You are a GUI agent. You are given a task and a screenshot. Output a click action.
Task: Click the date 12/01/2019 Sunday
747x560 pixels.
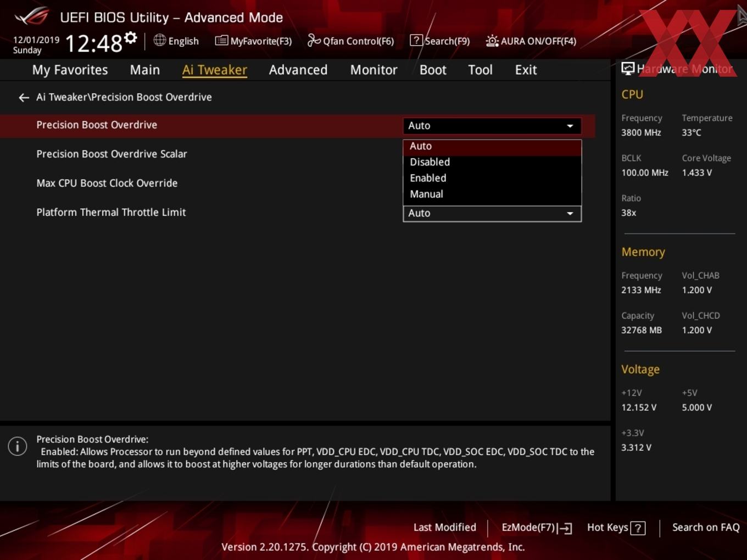coord(36,45)
